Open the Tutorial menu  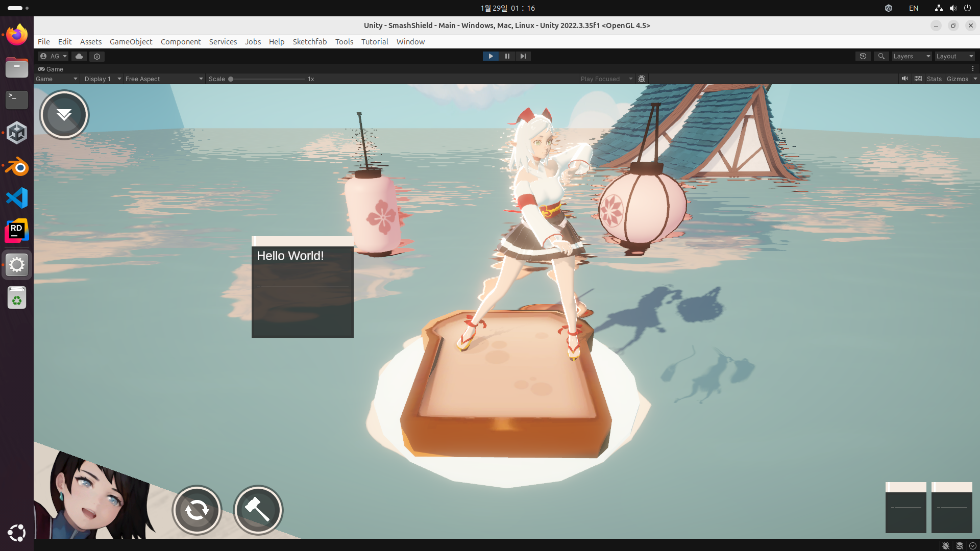(375, 42)
